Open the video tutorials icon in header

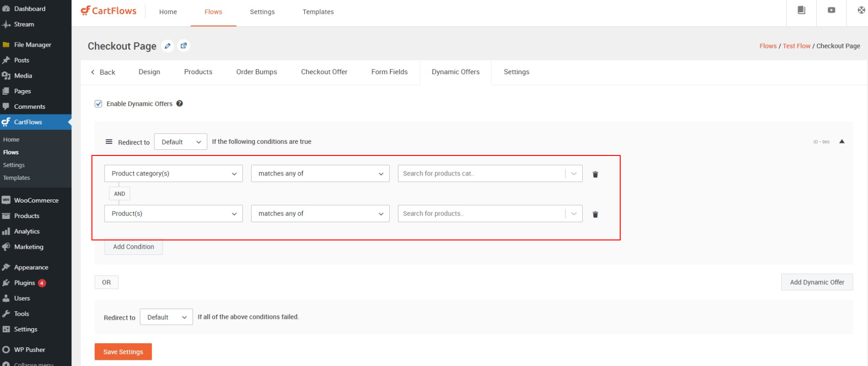tap(831, 10)
